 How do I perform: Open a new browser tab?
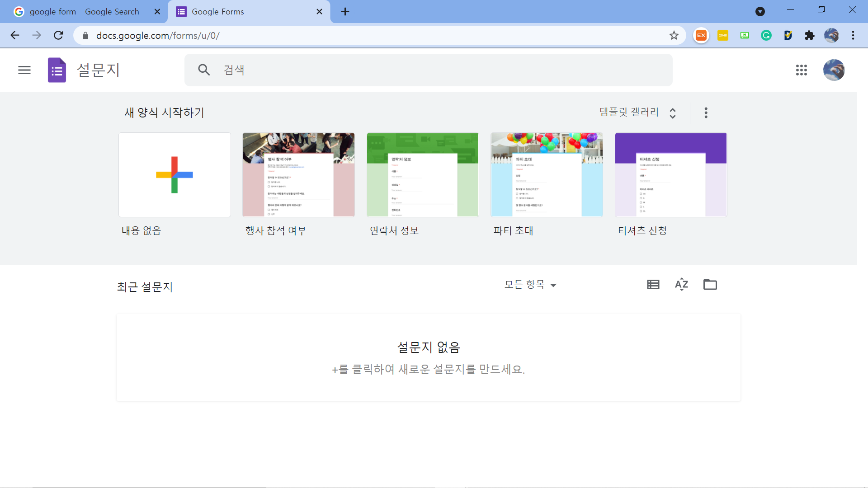tap(345, 12)
